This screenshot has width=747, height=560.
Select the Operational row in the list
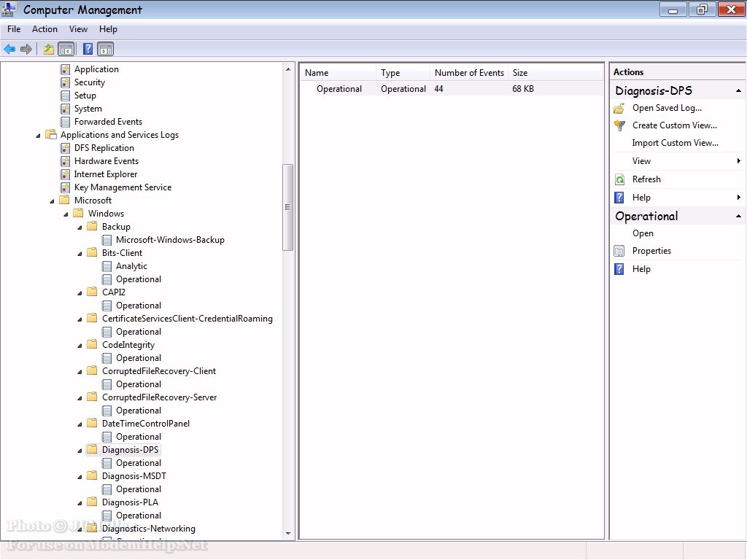click(452, 89)
